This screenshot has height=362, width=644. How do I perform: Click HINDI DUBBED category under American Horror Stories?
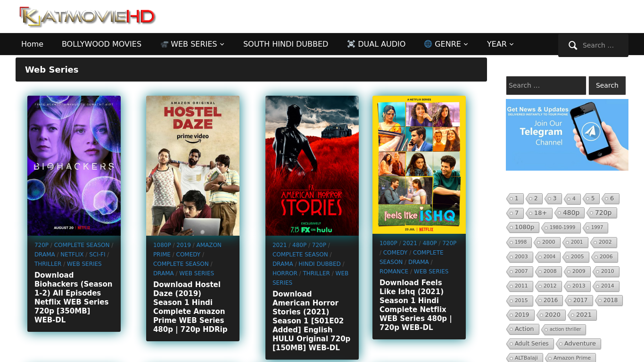[320, 264]
